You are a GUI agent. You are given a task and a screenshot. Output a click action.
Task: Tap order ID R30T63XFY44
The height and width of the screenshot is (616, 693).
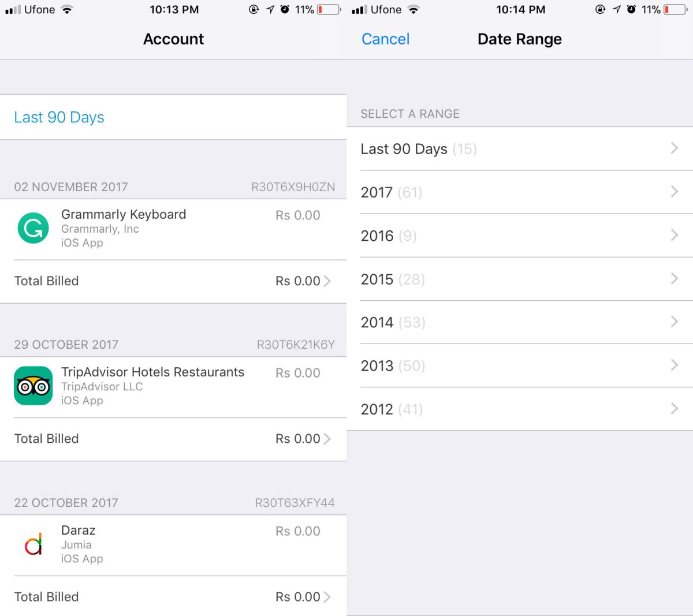coord(295,503)
